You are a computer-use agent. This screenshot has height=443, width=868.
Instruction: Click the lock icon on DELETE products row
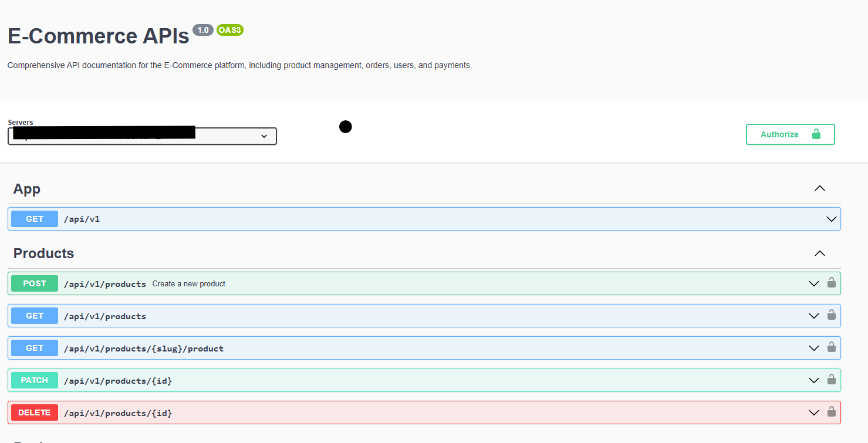(831, 412)
